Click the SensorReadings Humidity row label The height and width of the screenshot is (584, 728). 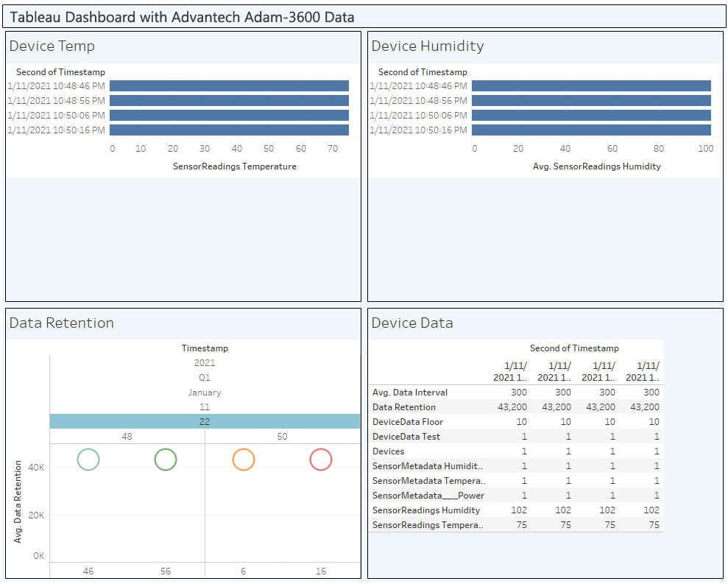(426, 510)
